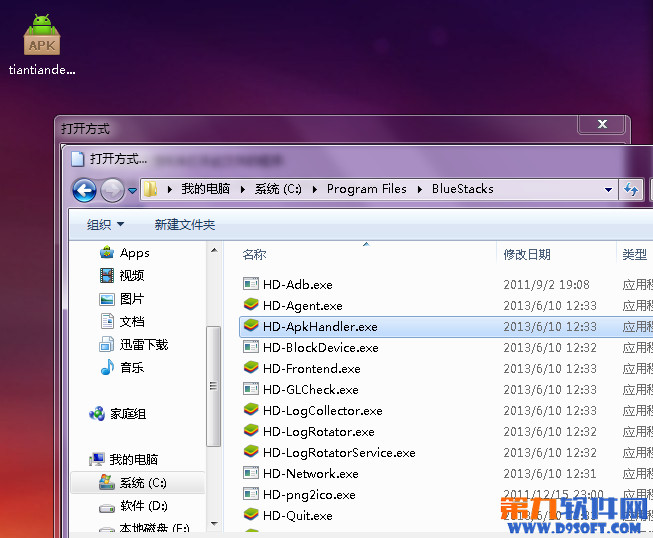Screen dimensions: 653x538
Task: Click the document icon in 打开方式 title bar
Action: 77,159
